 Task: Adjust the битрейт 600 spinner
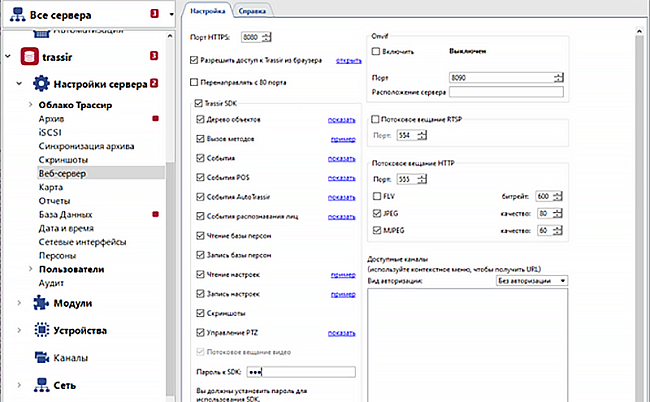558,196
